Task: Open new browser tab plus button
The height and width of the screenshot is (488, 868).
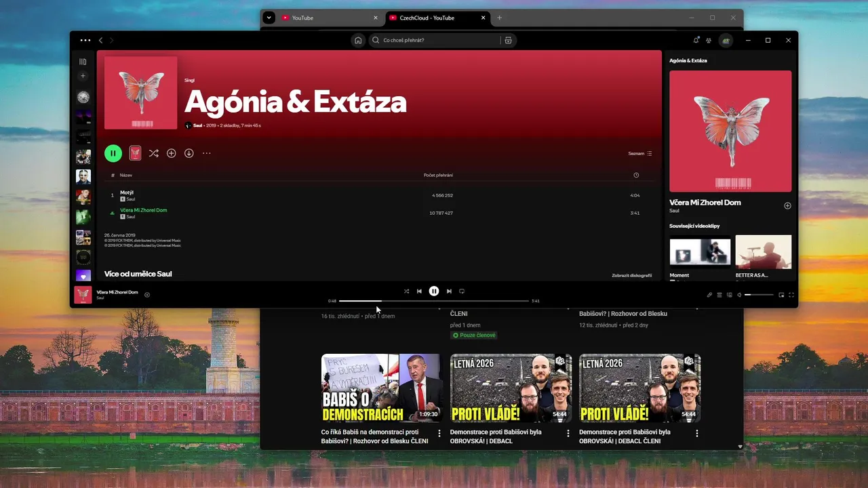Action: pyautogui.click(x=500, y=18)
